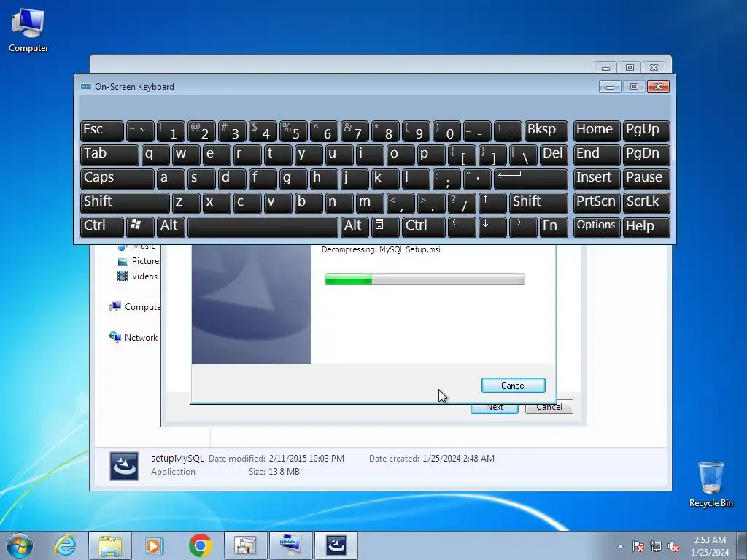Open Windows Explorer from taskbar

110,545
